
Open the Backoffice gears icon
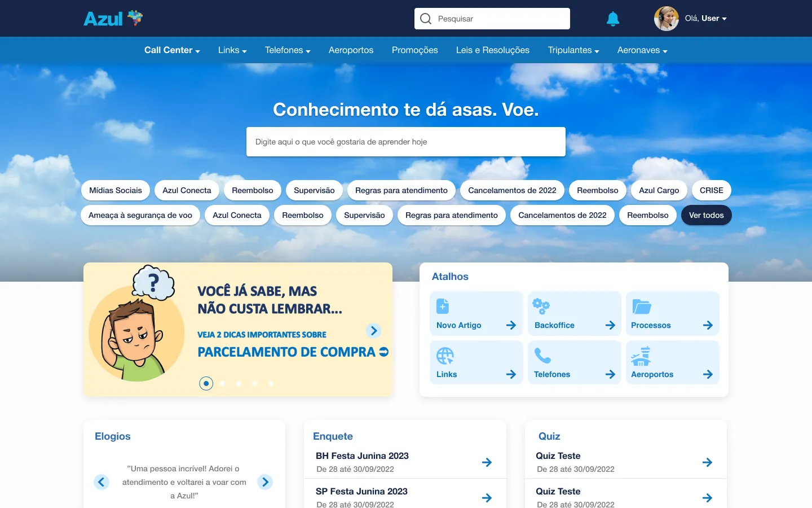[541, 306]
